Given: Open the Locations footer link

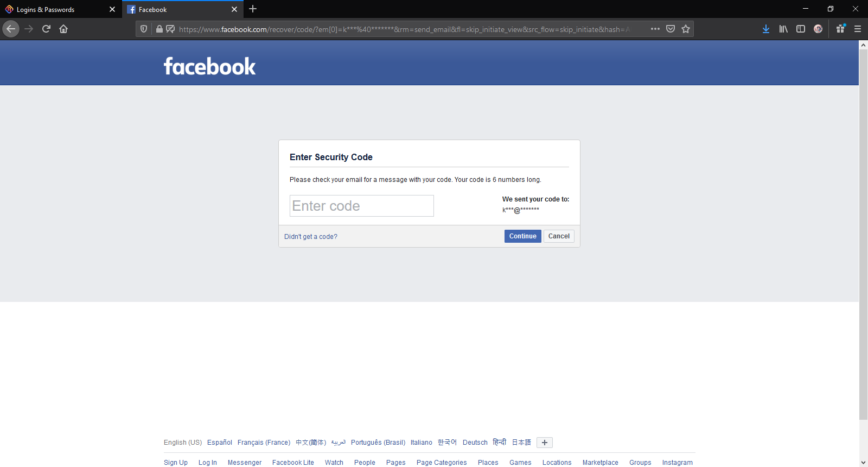Looking at the screenshot, I should pyautogui.click(x=557, y=463).
